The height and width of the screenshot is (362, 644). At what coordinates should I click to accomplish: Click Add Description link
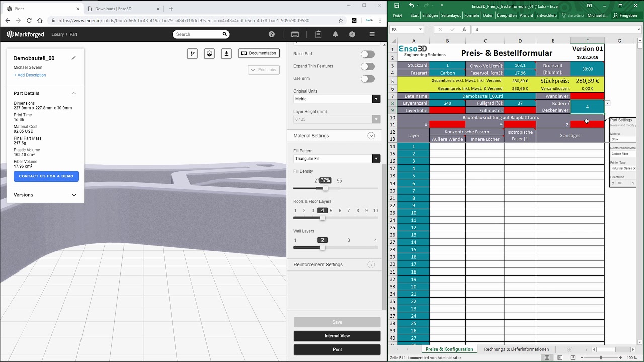tap(30, 75)
